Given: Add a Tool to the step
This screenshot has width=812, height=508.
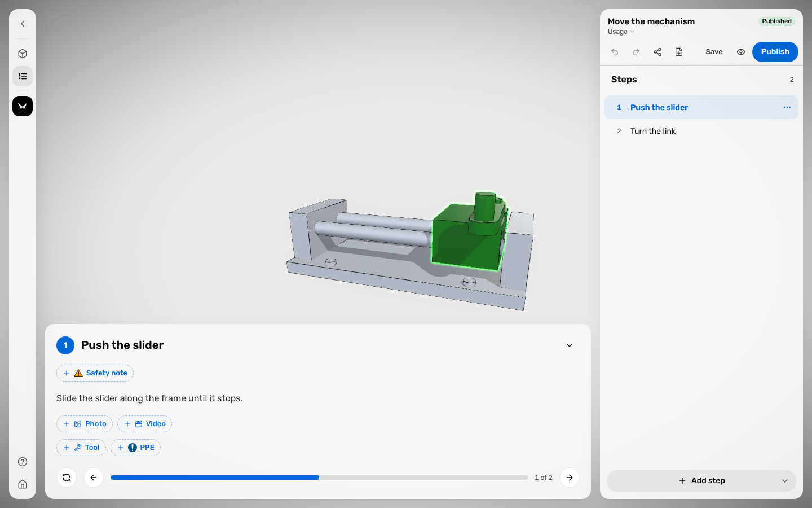Looking at the screenshot, I should tap(81, 448).
